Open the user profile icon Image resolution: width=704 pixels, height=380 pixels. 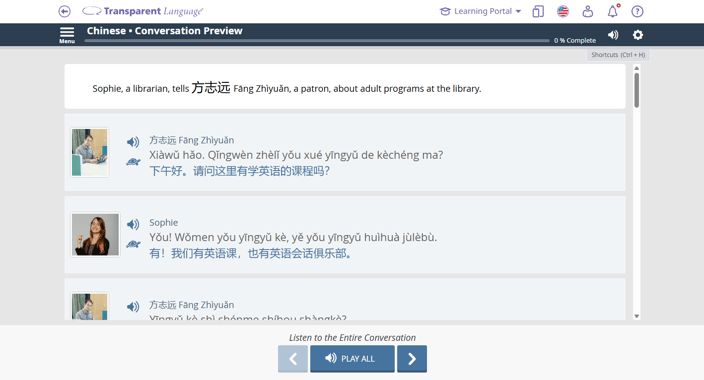[588, 11]
